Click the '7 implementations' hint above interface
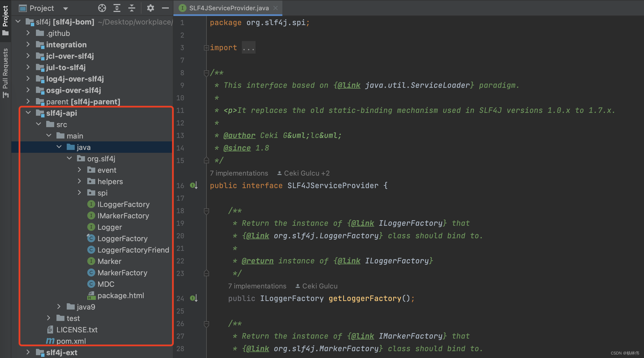644x358 pixels. pos(239,173)
